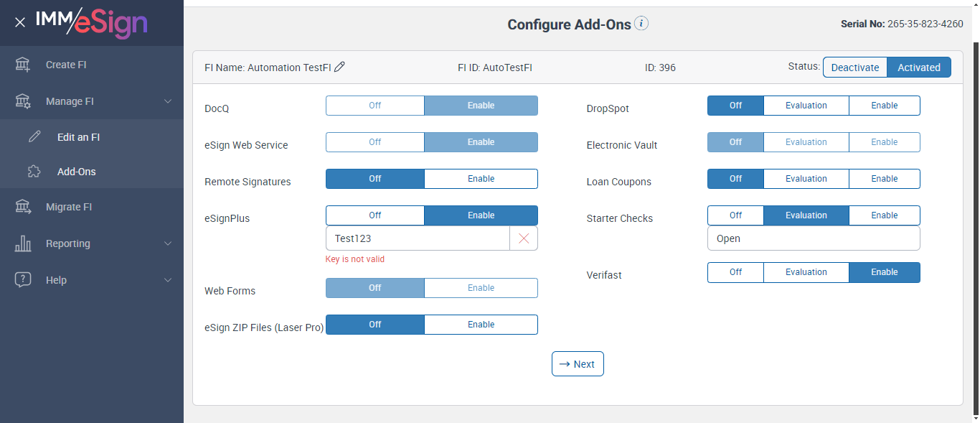
Task: Enable the Remote Signatures add-on
Action: click(x=481, y=179)
